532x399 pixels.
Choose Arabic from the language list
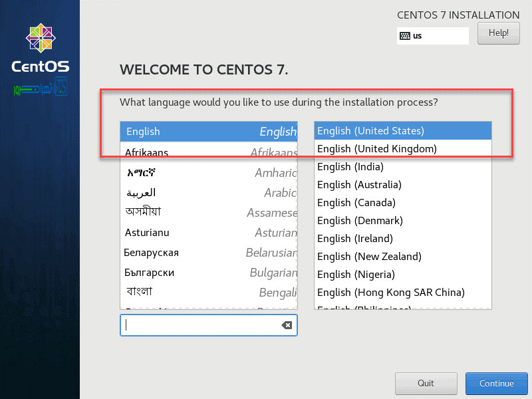click(208, 193)
